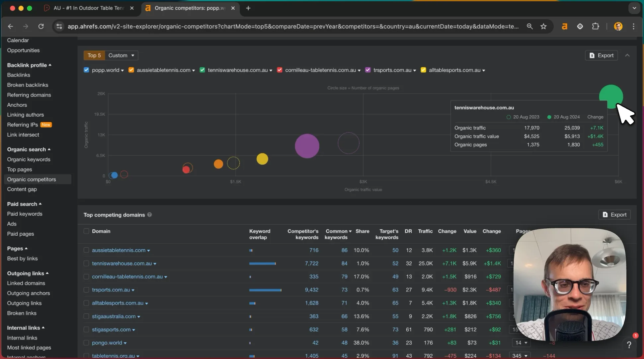Screen dimensions: 644x359
Task: Open a new browser tab with plus icon
Action: [x=248, y=8]
